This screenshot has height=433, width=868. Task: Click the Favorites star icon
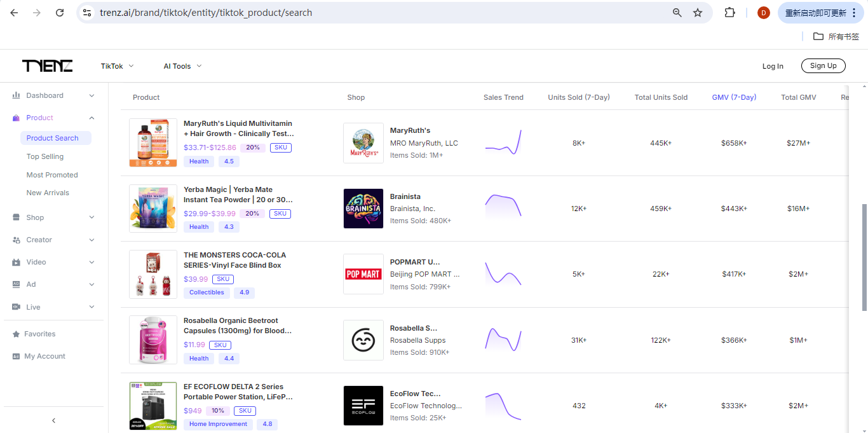(17, 334)
